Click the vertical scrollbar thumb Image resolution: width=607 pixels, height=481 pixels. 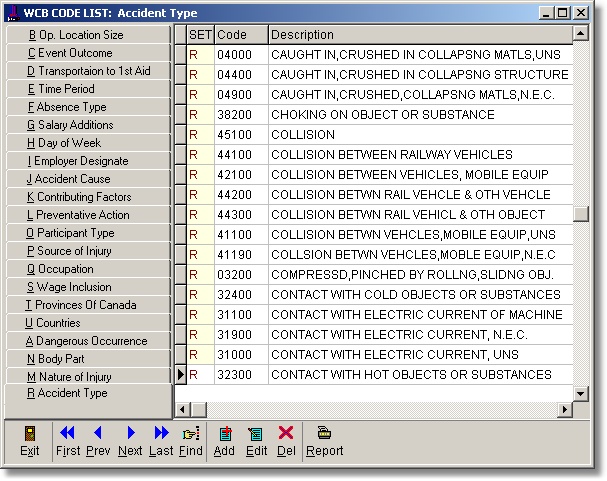[x=580, y=214]
